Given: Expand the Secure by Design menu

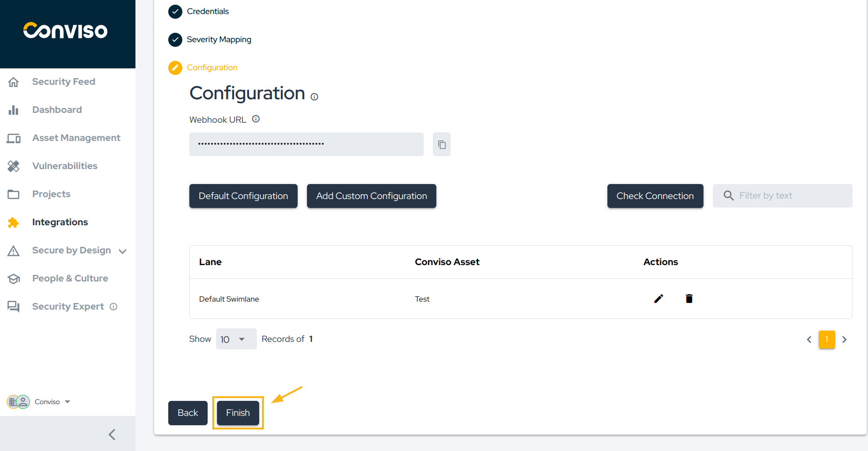Looking at the screenshot, I should [x=123, y=251].
